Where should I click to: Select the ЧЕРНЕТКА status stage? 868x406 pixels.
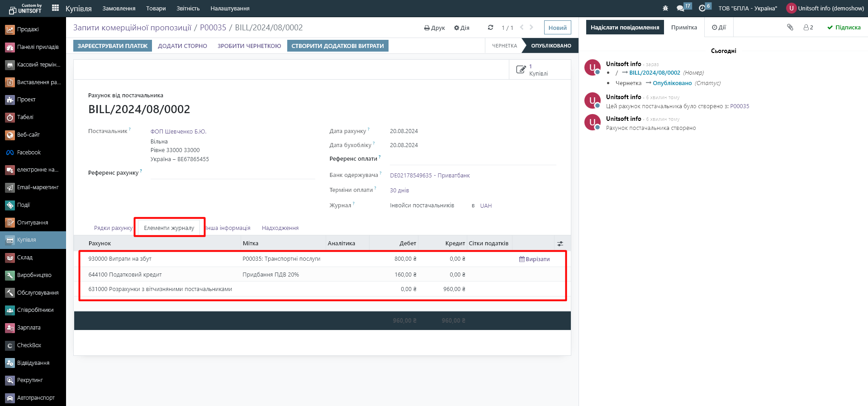point(504,46)
